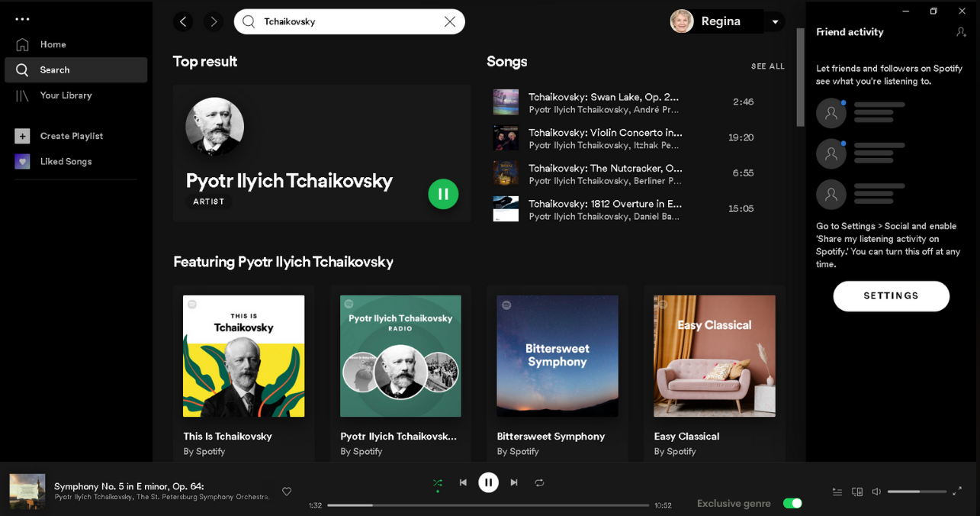Click the Tchaikovsky artist portrait
Image resolution: width=980 pixels, height=516 pixels.
pyautogui.click(x=215, y=127)
